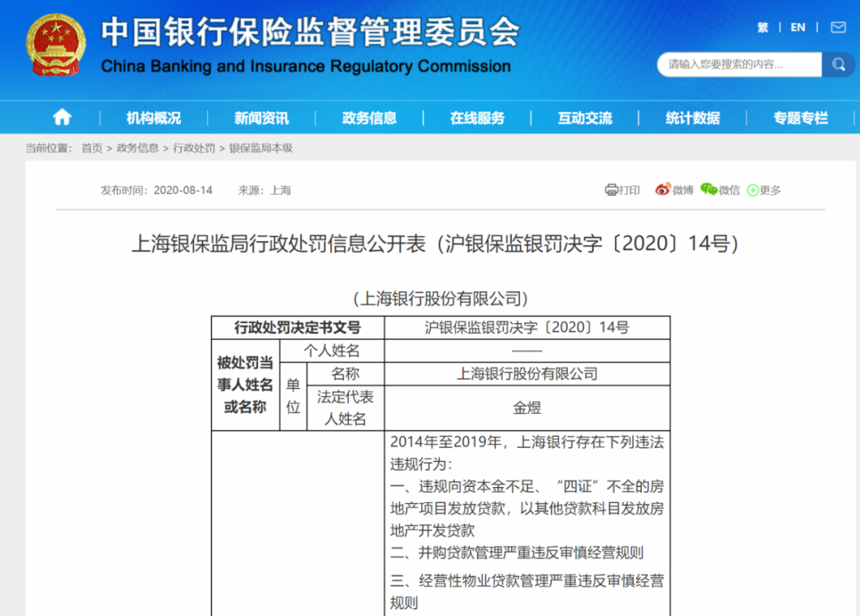860x616 pixels.
Task: Share via the Weibo icon
Action: pos(663,190)
